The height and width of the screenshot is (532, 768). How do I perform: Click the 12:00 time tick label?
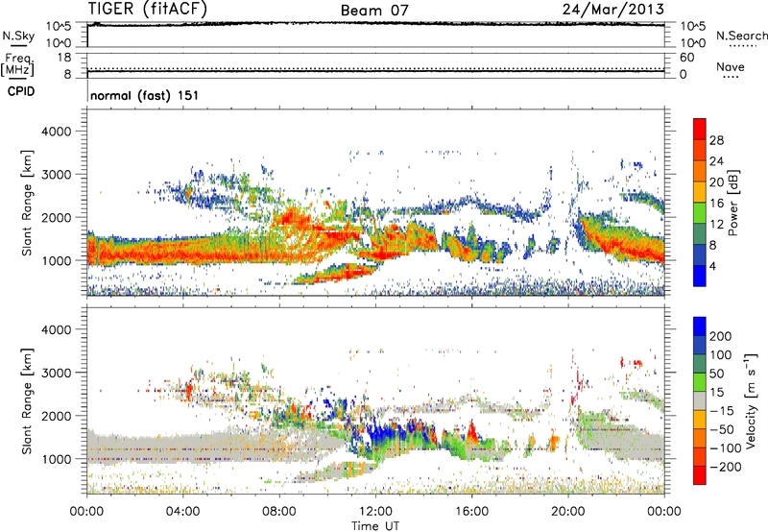375,512
